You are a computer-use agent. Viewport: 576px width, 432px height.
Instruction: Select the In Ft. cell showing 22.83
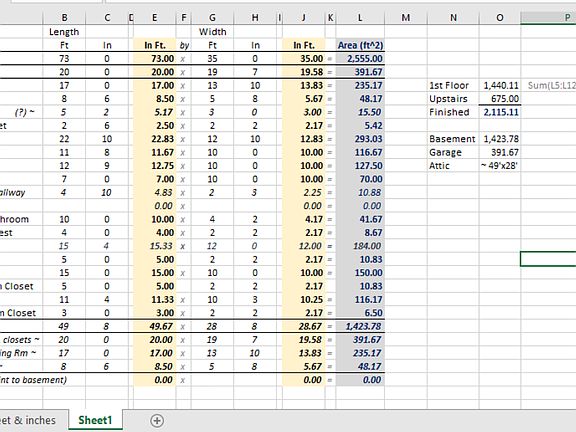point(155,139)
